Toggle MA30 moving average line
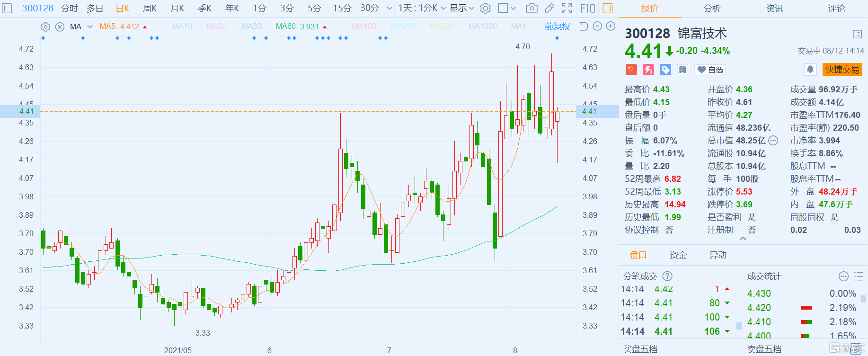The height and width of the screenshot is (356, 868). [x=252, y=27]
